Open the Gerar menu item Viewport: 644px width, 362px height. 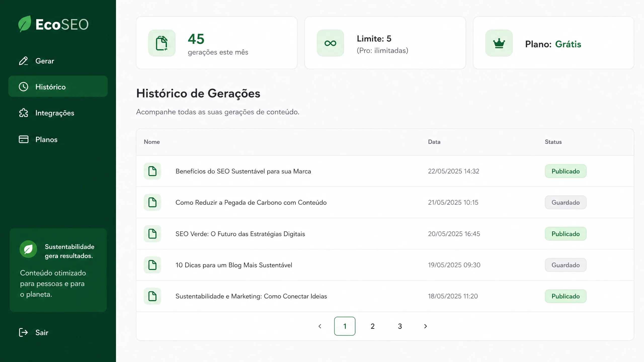pyautogui.click(x=58, y=61)
